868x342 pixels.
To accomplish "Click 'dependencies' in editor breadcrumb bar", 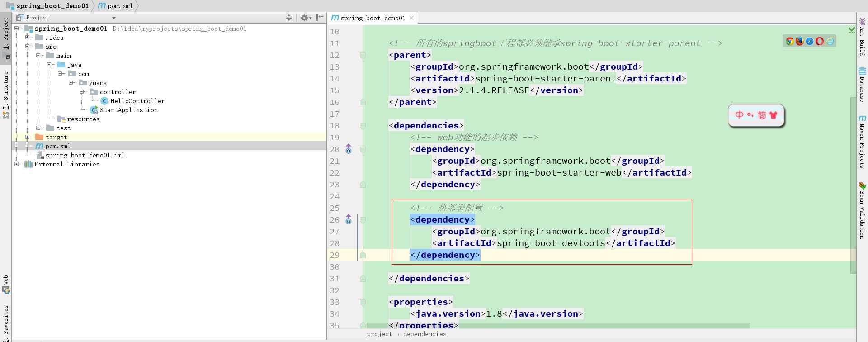I will (x=425, y=334).
